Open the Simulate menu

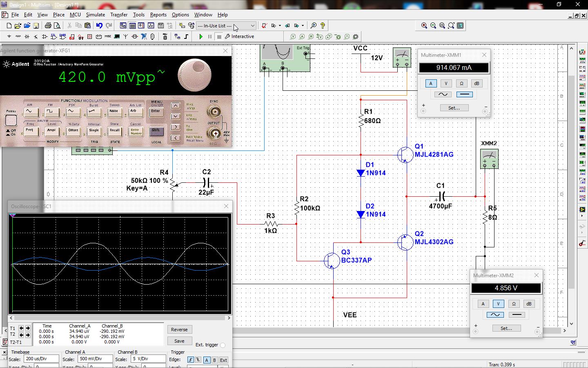pos(96,15)
